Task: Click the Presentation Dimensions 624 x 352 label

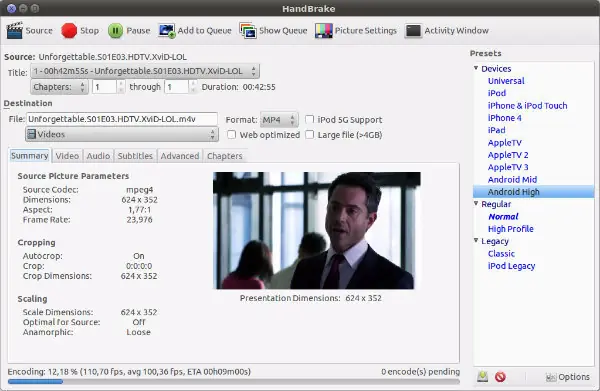Action: (311, 298)
